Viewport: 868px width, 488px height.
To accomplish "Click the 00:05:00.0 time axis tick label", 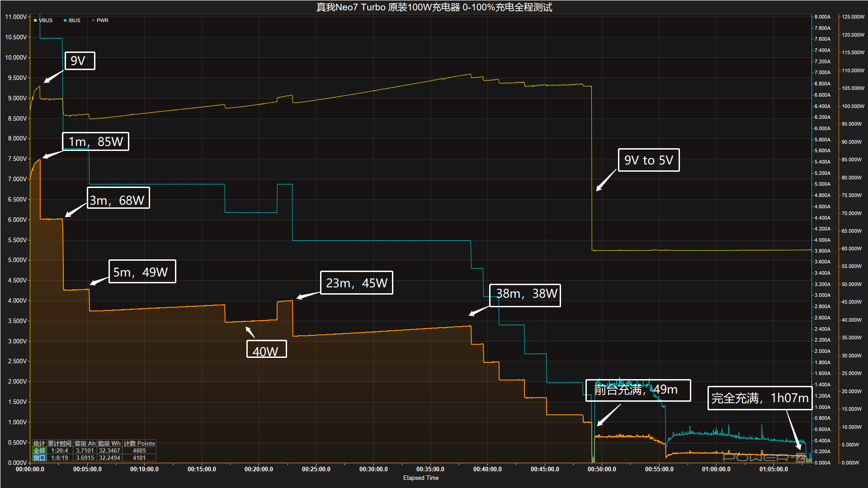I will click(x=87, y=469).
